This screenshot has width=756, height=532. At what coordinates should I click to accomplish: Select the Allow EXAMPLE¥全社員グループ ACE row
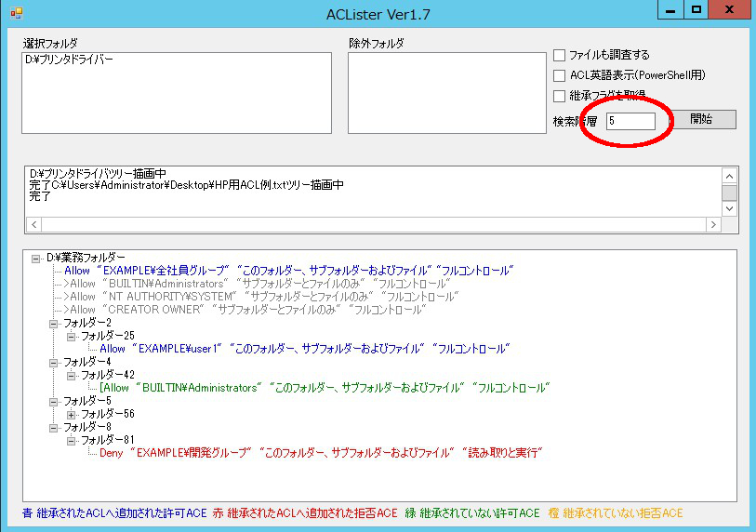click(289, 271)
